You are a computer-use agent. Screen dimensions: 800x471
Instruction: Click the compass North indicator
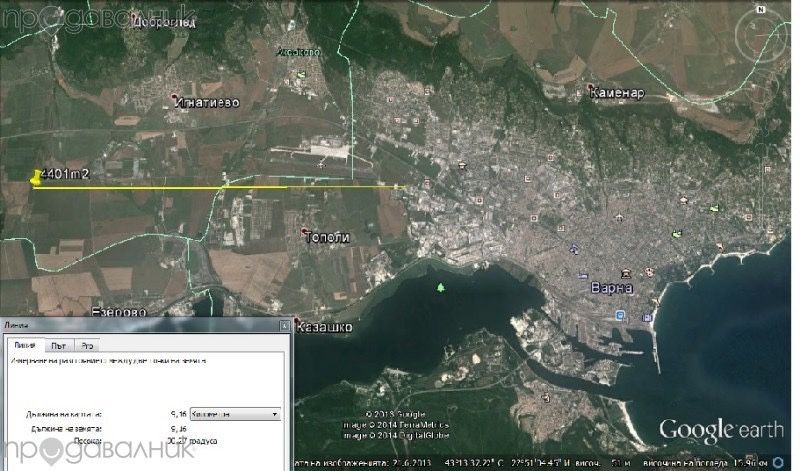click(761, 9)
